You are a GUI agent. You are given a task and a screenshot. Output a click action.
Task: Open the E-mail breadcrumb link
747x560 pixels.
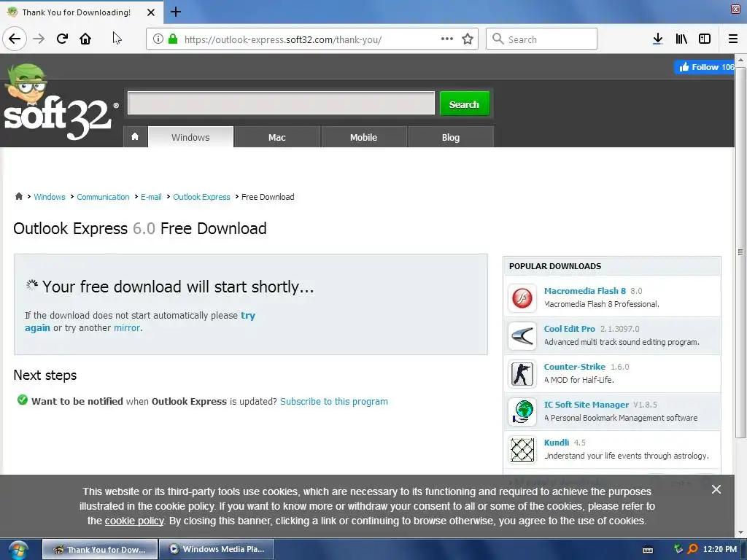click(x=151, y=197)
